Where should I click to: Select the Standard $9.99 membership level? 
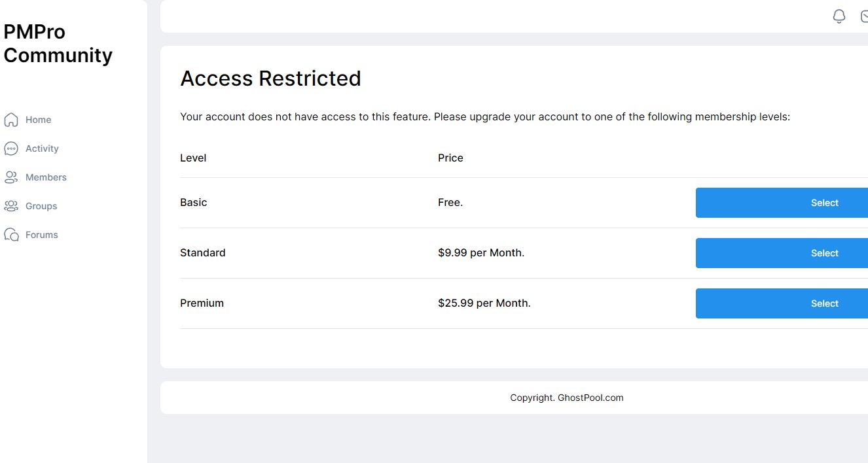click(782, 253)
